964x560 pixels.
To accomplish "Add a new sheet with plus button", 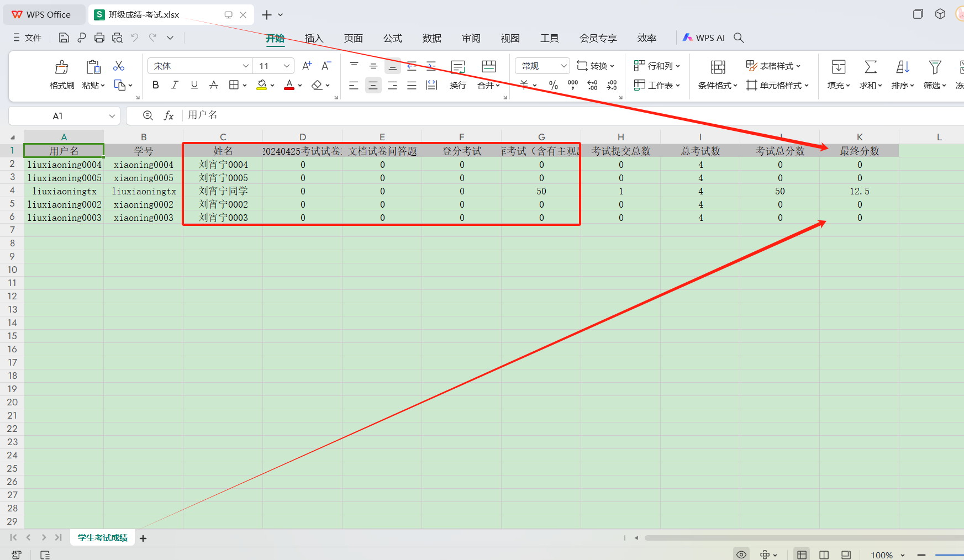I will coord(143,538).
